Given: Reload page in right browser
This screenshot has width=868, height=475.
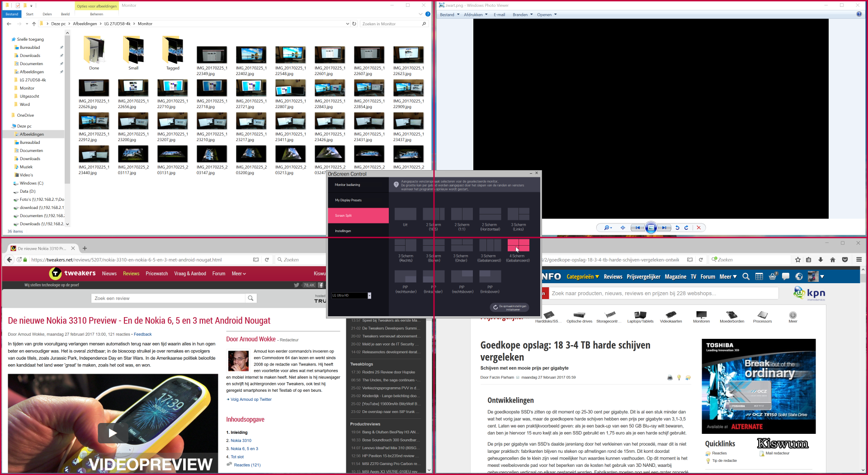Looking at the screenshot, I should pos(701,260).
